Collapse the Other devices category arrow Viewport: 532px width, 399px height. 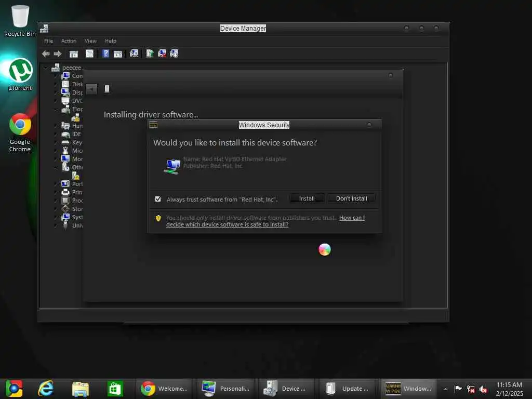click(x=56, y=167)
